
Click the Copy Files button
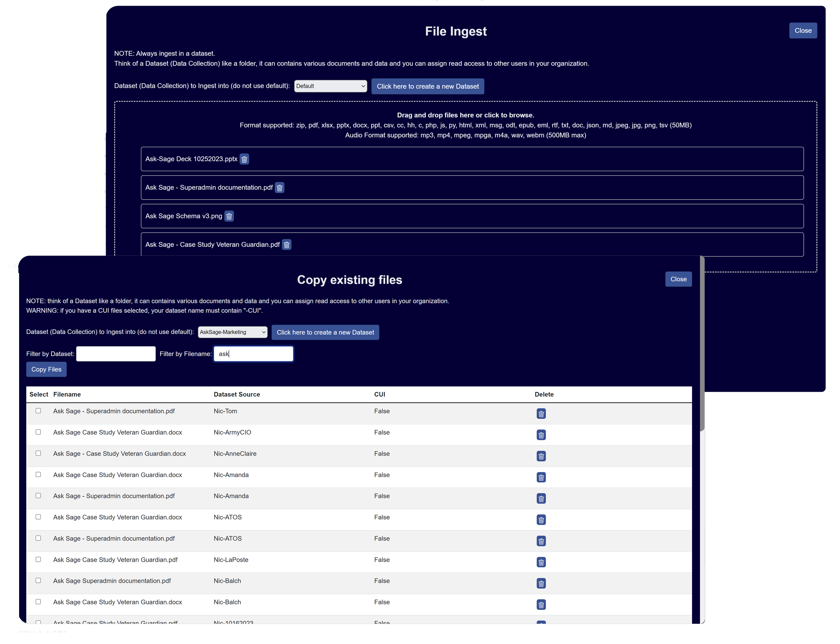(x=46, y=369)
